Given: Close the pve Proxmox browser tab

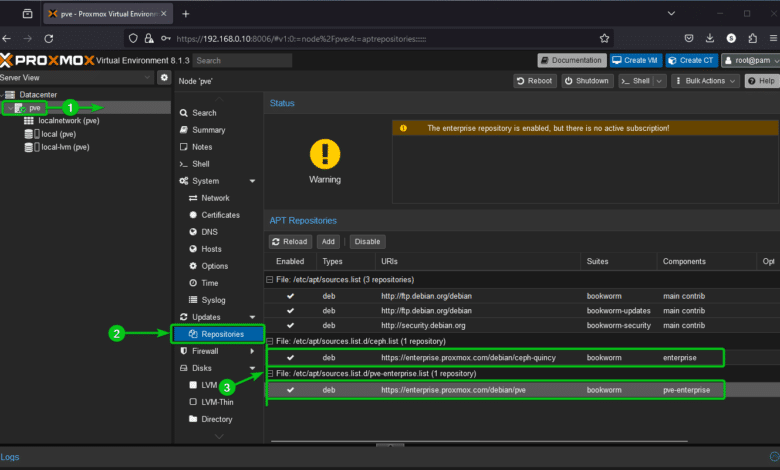Looking at the screenshot, I should (164, 14).
